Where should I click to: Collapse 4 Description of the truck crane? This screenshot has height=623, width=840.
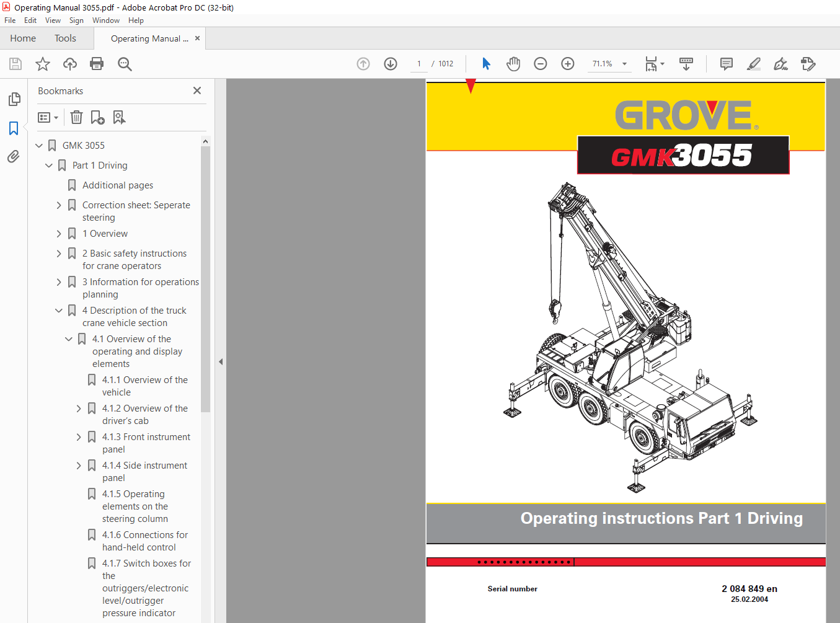click(x=59, y=311)
